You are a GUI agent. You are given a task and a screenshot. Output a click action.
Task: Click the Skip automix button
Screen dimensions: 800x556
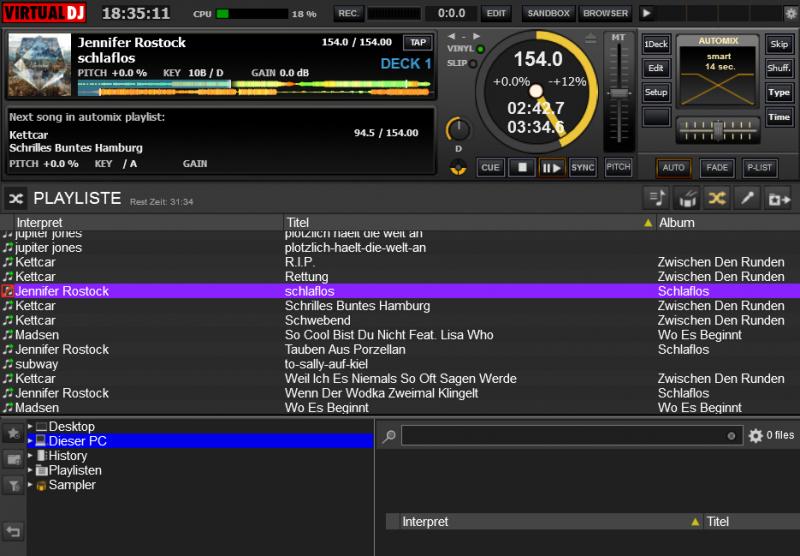(x=779, y=44)
